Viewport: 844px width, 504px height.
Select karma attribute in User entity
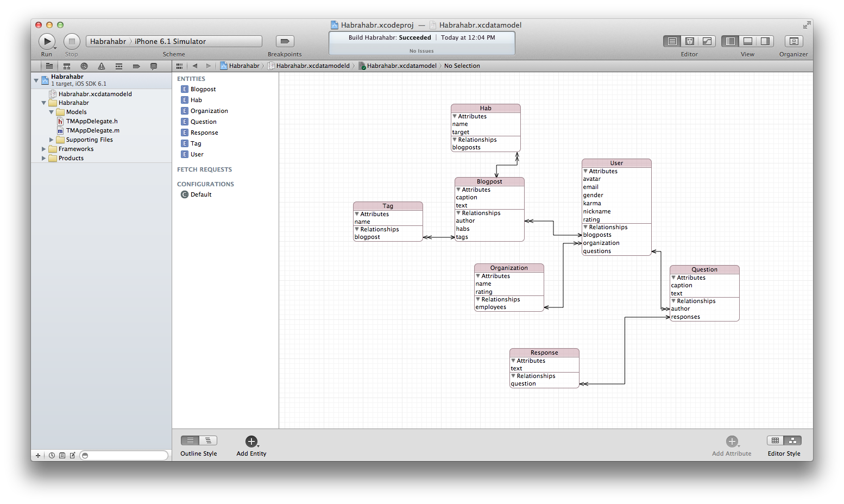point(592,203)
